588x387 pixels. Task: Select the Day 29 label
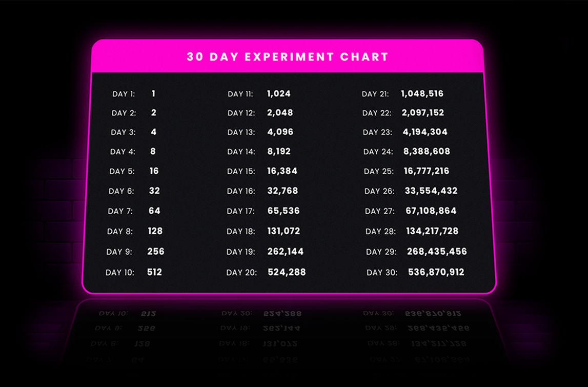coord(381,252)
